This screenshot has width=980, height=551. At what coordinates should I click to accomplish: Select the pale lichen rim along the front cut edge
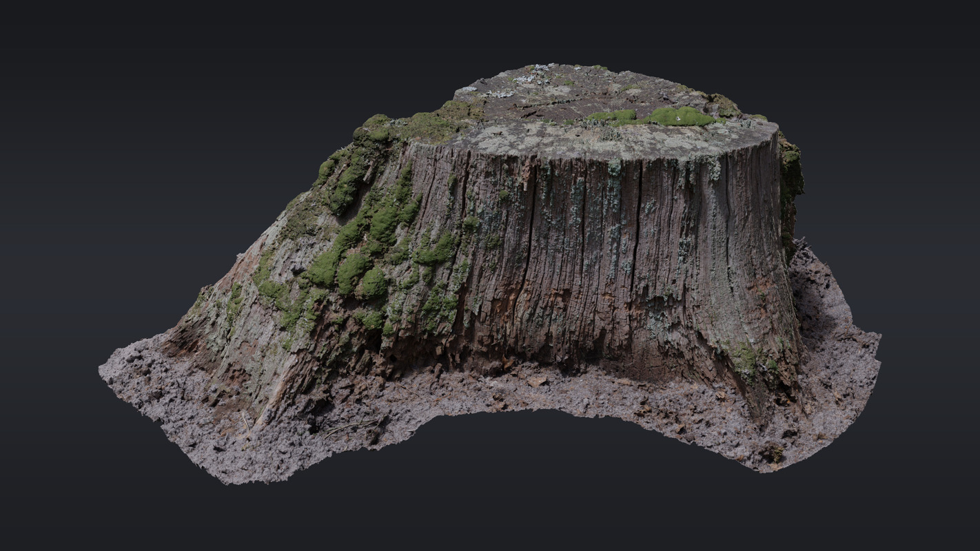tap(606, 143)
